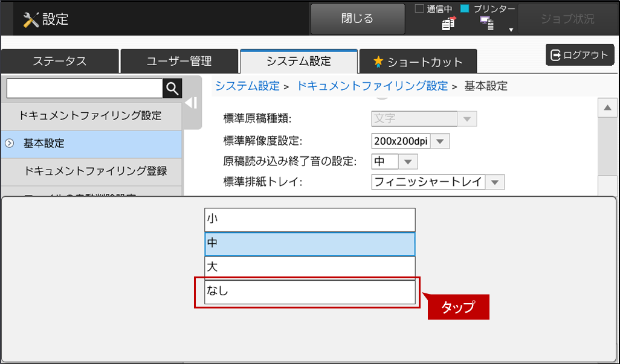Click the ログアウト button
620x364 pixels.
click(x=580, y=55)
